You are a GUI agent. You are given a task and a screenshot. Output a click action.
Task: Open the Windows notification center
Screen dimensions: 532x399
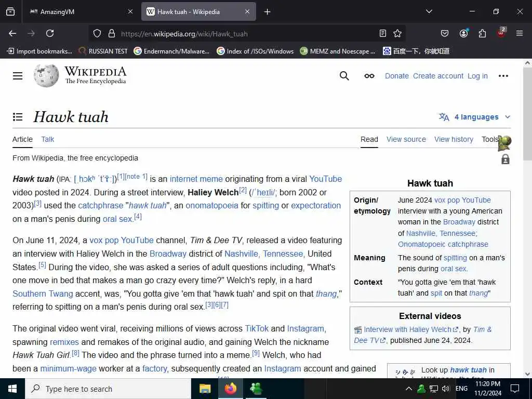[x=515, y=389]
